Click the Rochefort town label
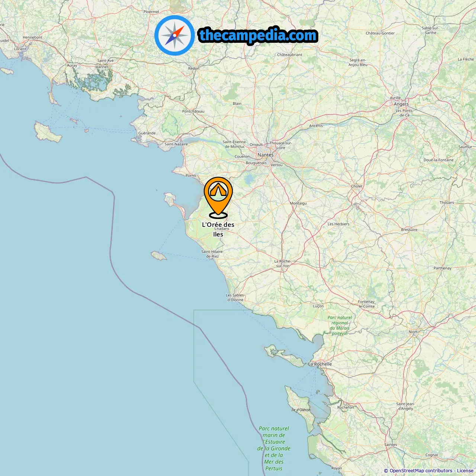The image size is (476, 476). click(x=346, y=408)
